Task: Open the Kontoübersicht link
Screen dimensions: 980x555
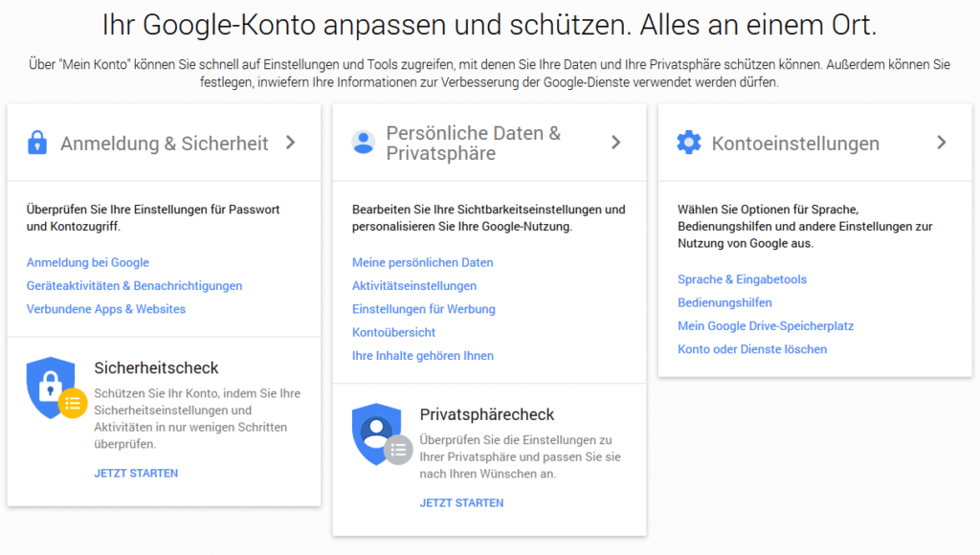Action: 393,332
